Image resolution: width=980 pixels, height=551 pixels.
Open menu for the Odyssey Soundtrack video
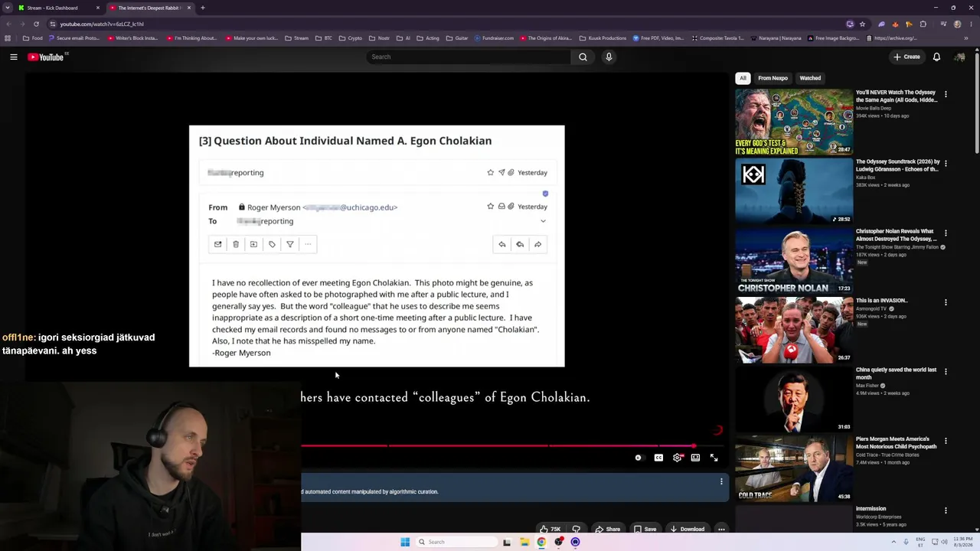tap(946, 163)
